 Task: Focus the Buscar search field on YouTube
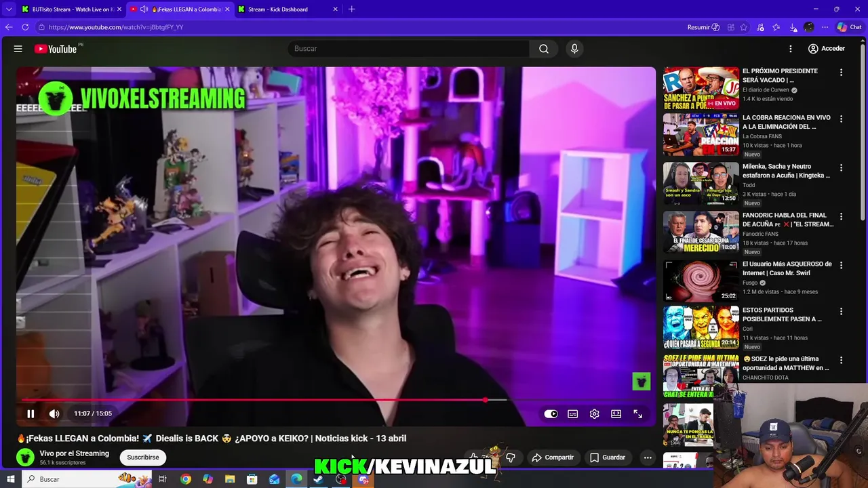(408, 49)
